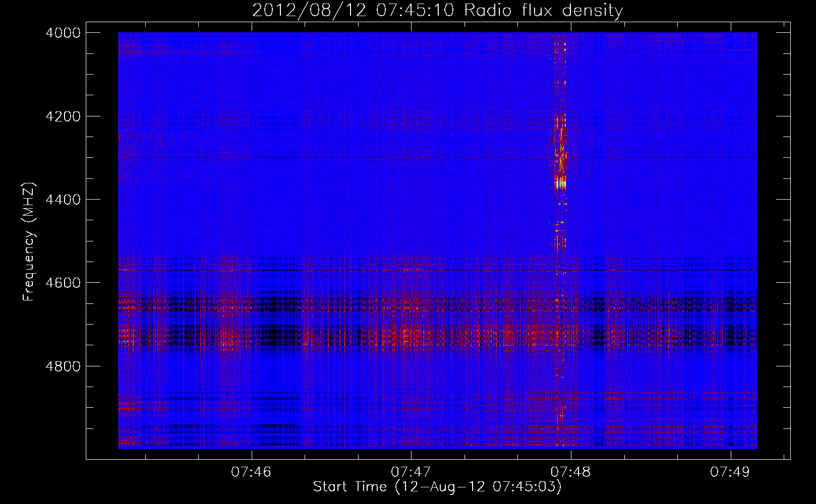Click the 4200 frequency axis label
This screenshot has height=504, width=816.
click(63, 116)
